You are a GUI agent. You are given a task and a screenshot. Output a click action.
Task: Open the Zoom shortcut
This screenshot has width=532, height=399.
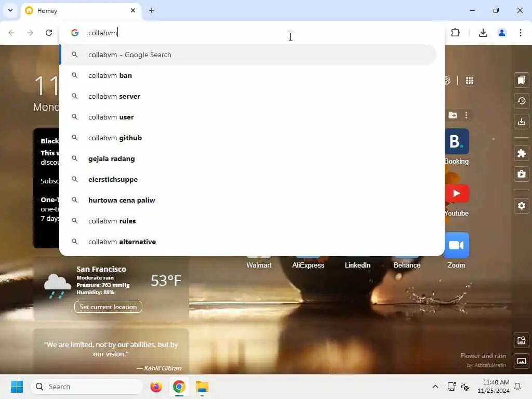click(456, 250)
